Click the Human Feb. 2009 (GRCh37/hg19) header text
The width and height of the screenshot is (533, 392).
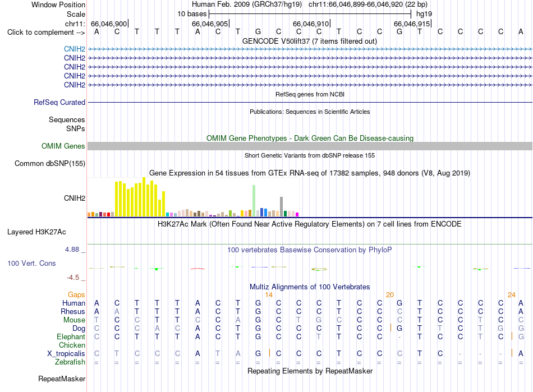pyautogui.click(x=246, y=4)
